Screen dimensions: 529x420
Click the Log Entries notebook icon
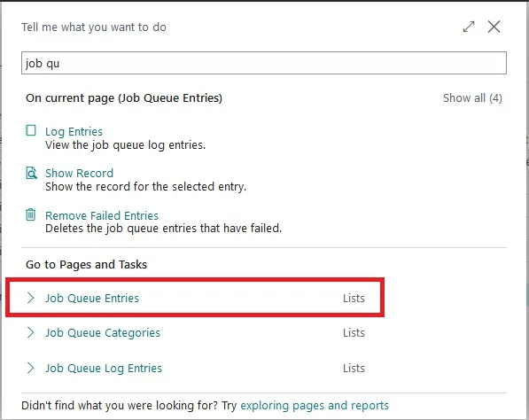(x=31, y=130)
